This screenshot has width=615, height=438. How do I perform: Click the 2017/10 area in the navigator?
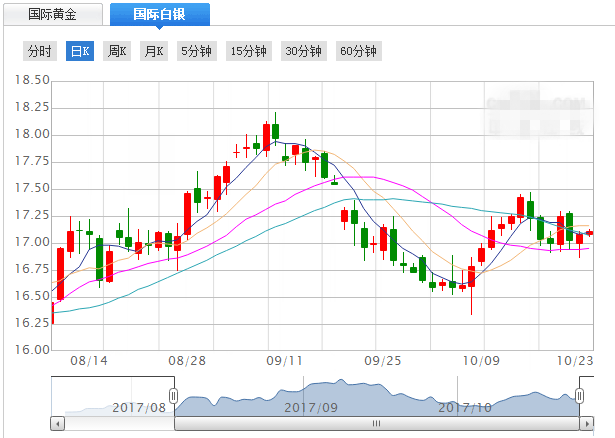tap(466, 407)
